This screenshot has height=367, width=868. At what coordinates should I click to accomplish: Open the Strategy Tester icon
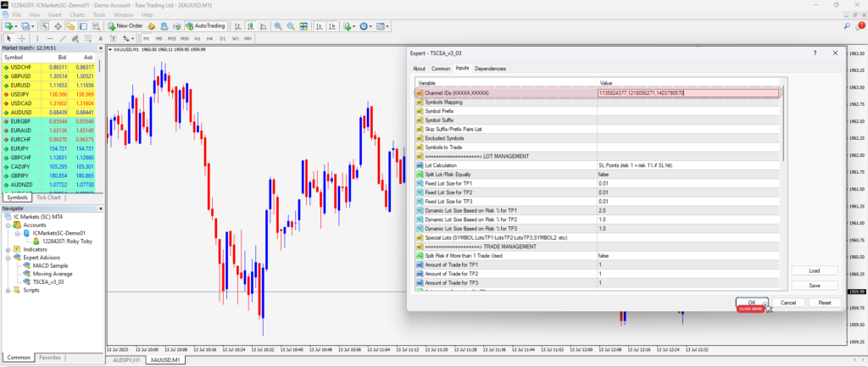97,26
